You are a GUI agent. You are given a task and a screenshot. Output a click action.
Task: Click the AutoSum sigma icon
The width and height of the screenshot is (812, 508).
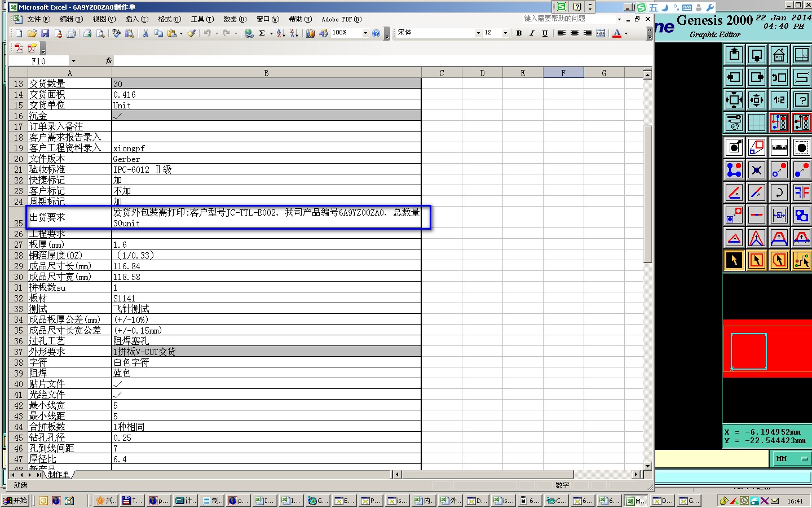click(262, 33)
